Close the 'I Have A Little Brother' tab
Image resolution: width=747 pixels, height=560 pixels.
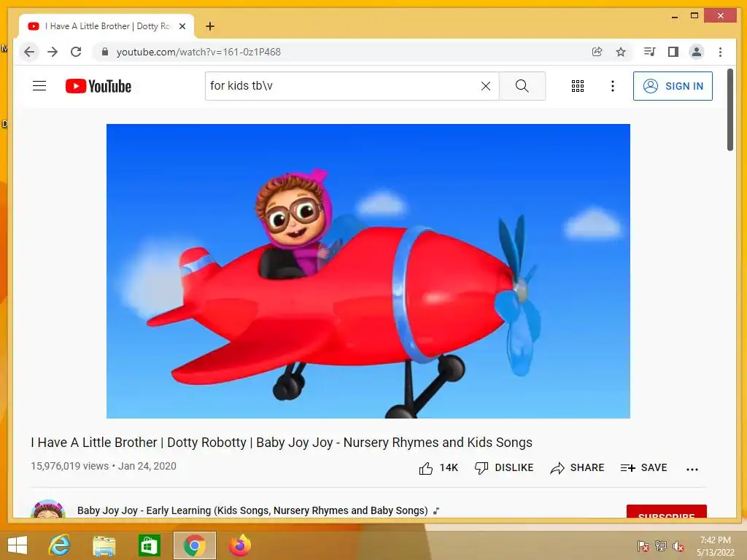pyautogui.click(x=182, y=26)
